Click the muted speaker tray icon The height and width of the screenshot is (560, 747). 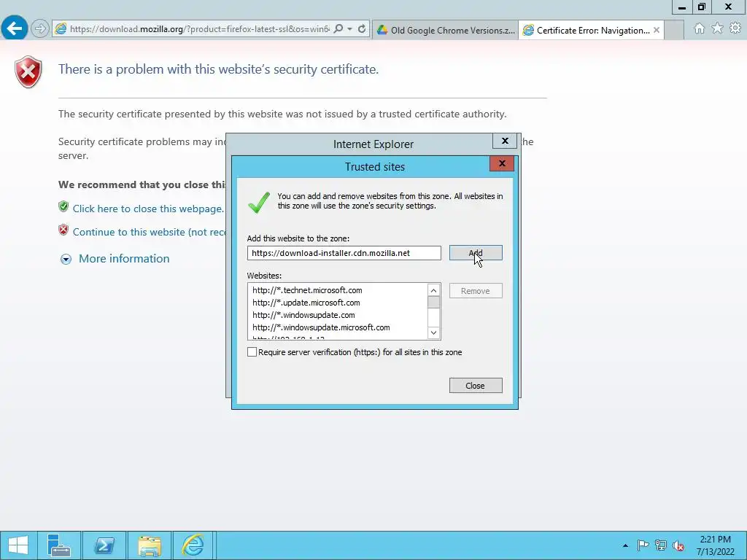tap(678, 545)
